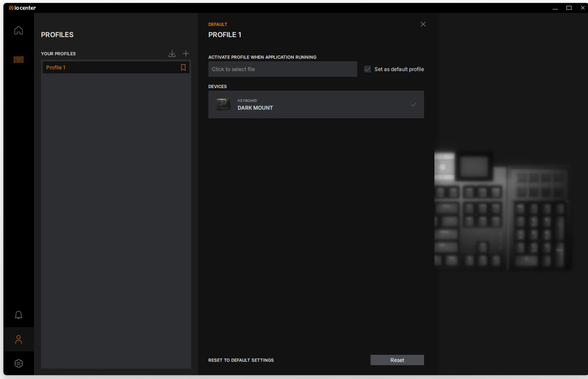Open the settings gear
588x379 pixels.
click(x=18, y=364)
